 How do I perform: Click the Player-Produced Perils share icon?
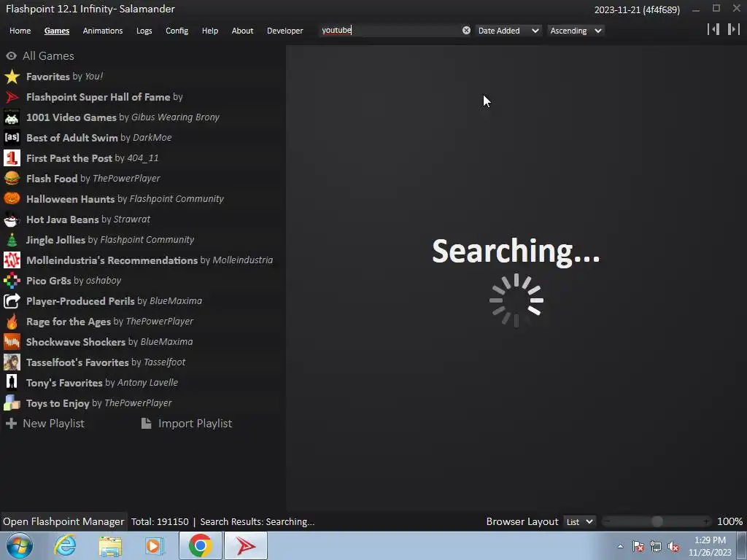(12, 301)
